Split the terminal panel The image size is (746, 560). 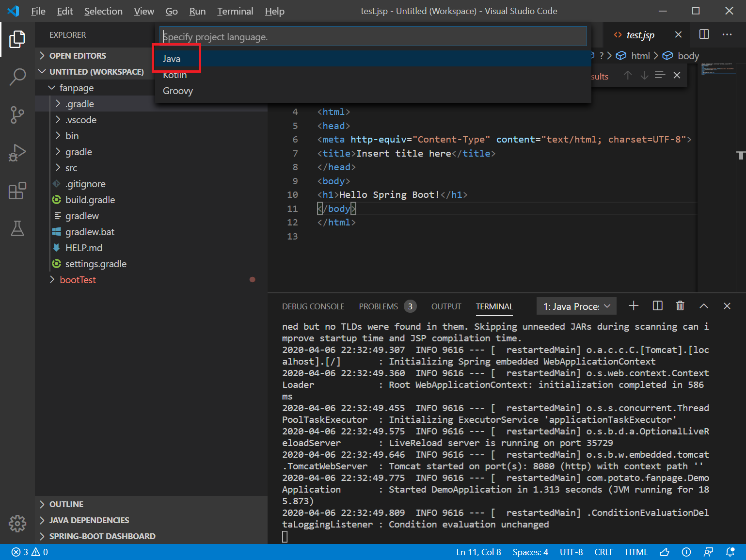point(658,306)
